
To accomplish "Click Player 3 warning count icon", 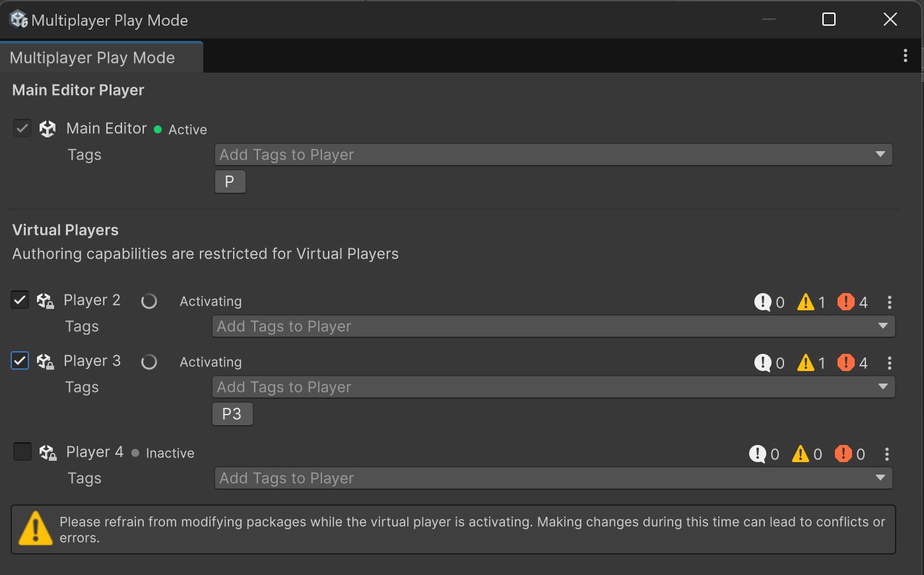I will [x=805, y=362].
